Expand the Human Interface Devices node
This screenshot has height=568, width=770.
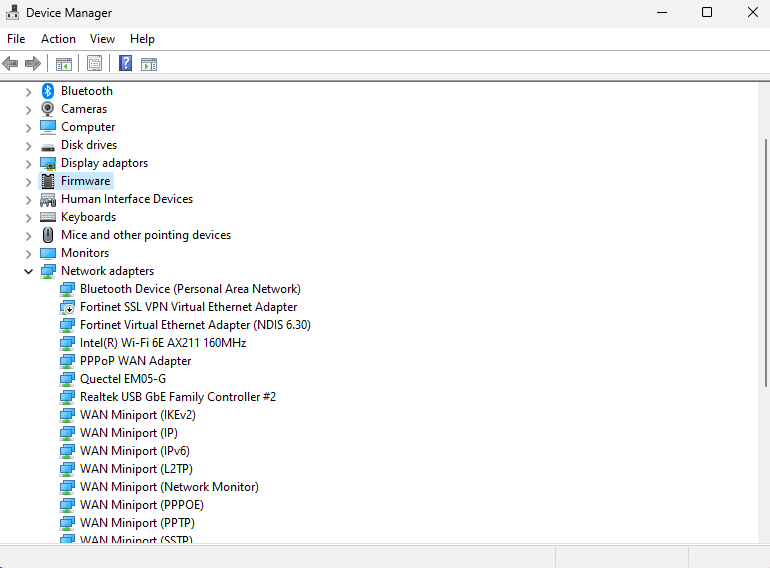pos(28,200)
